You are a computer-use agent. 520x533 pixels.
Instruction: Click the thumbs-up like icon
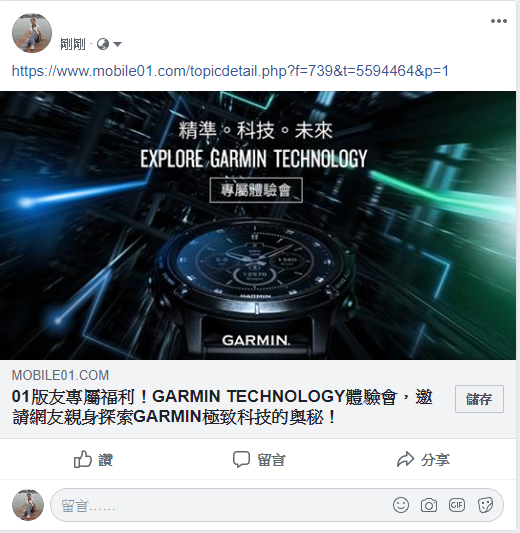[83, 460]
